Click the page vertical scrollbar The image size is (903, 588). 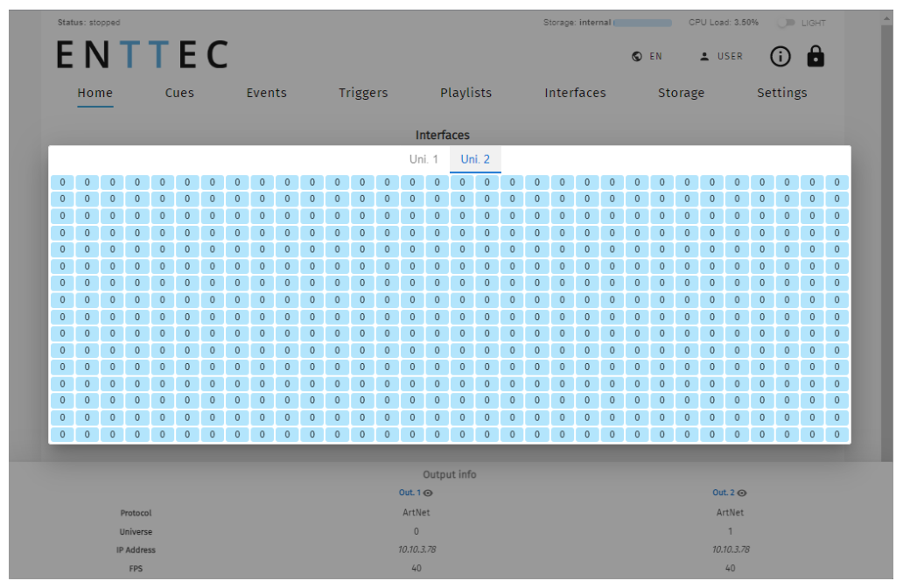point(887,241)
